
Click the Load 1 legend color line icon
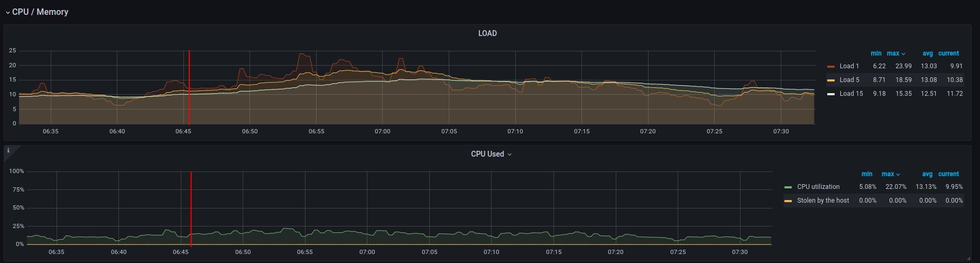831,67
